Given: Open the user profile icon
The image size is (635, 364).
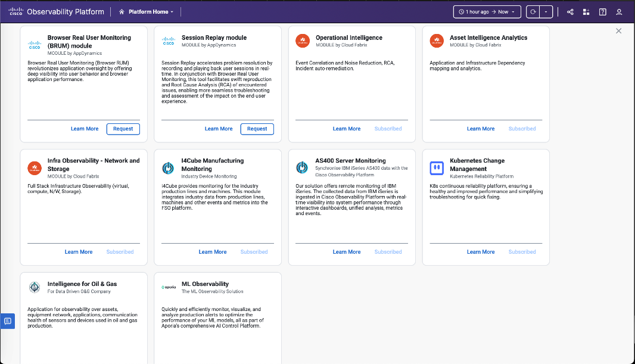Looking at the screenshot, I should [x=619, y=12].
